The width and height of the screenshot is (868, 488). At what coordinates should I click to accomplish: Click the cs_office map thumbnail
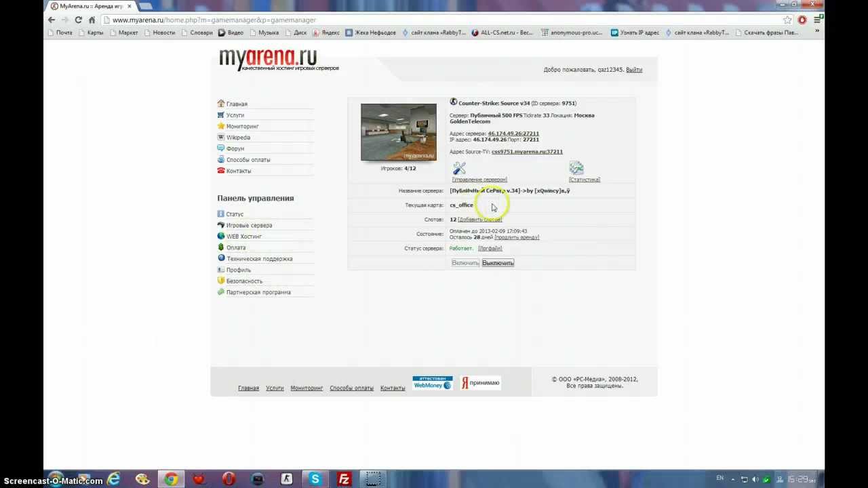pos(399,132)
